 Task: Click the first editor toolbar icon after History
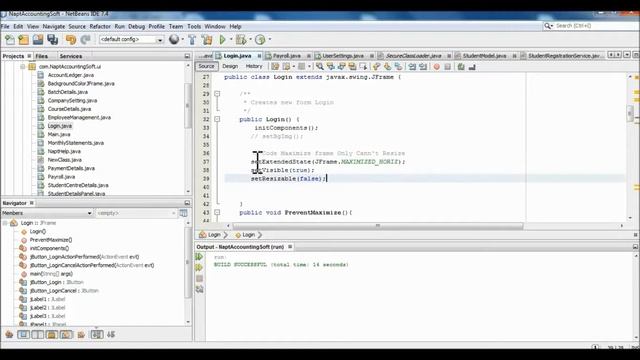coord(275,67)
